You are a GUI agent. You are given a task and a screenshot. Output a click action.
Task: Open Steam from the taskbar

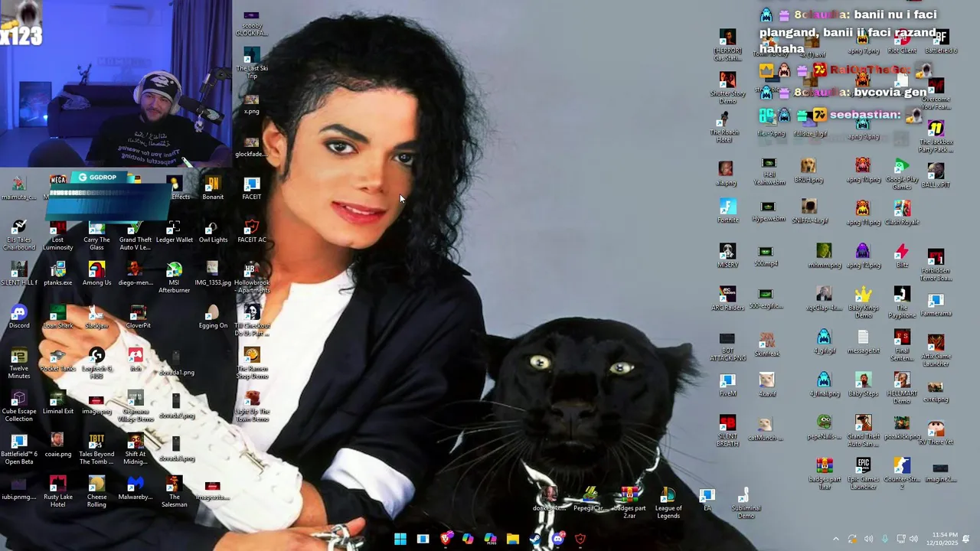(535, 539)
